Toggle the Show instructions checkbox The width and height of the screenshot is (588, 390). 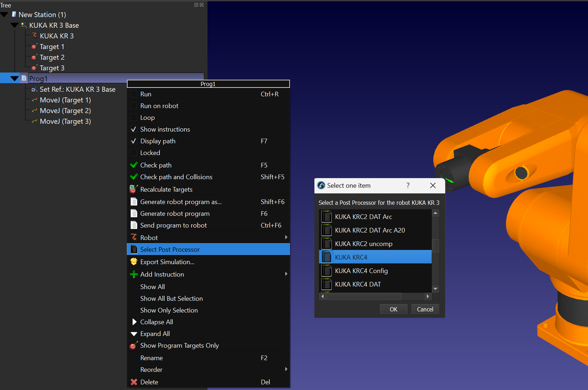(x=134, y=129)
